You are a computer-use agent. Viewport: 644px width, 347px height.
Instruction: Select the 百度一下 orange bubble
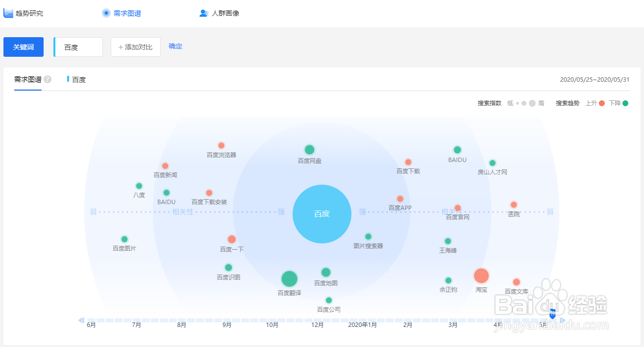click(x=232, y=239)
